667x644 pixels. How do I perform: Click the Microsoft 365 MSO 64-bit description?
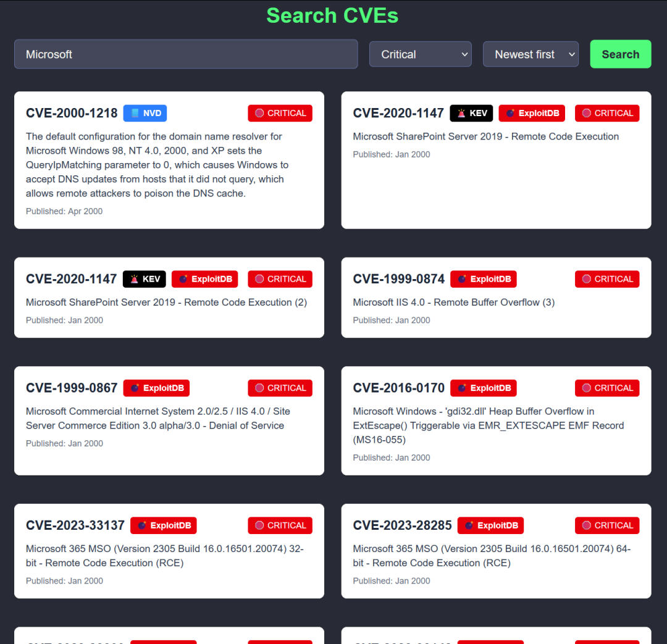(492, 556)
